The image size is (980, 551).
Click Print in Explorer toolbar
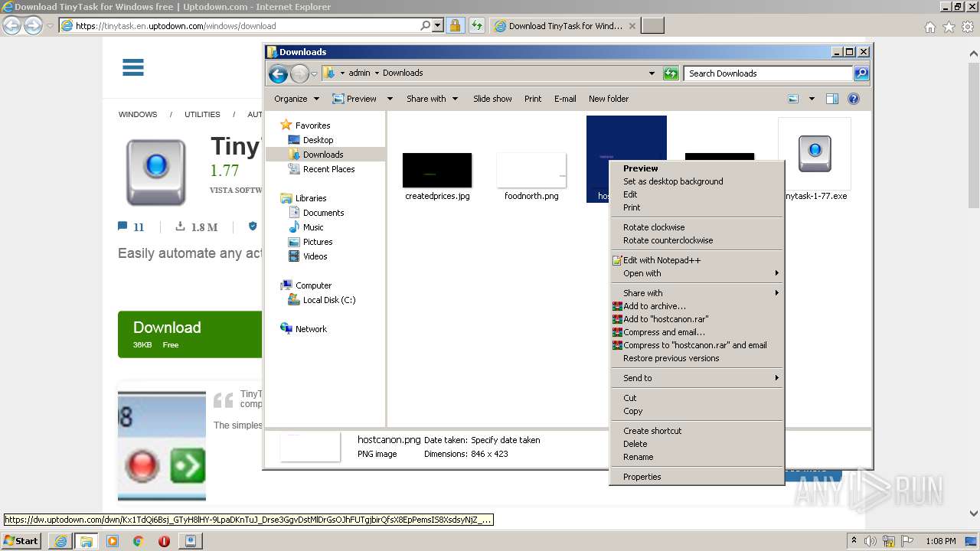[533, 99]
